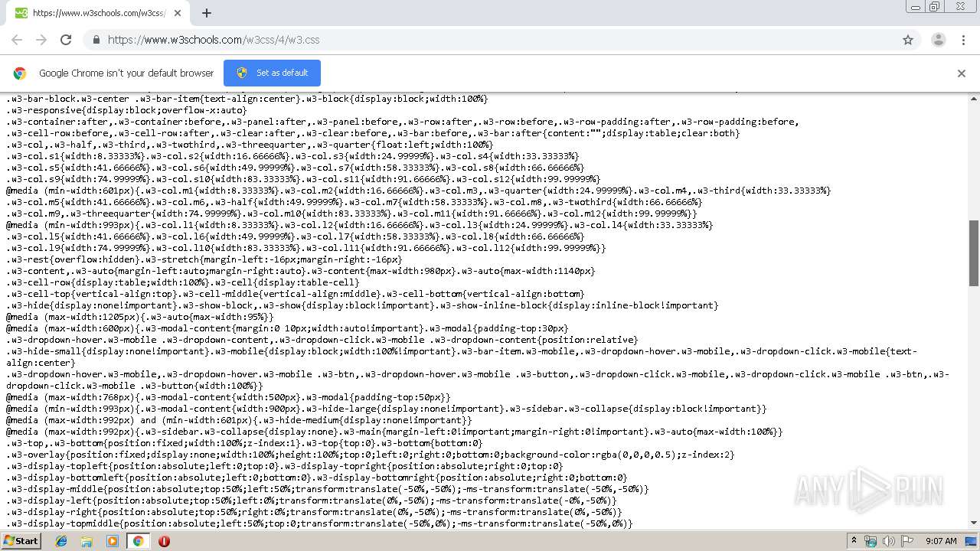The image size is (980, 551).
Task: Click the ".w3-display-middle" rule line
Action: (328, 489)
